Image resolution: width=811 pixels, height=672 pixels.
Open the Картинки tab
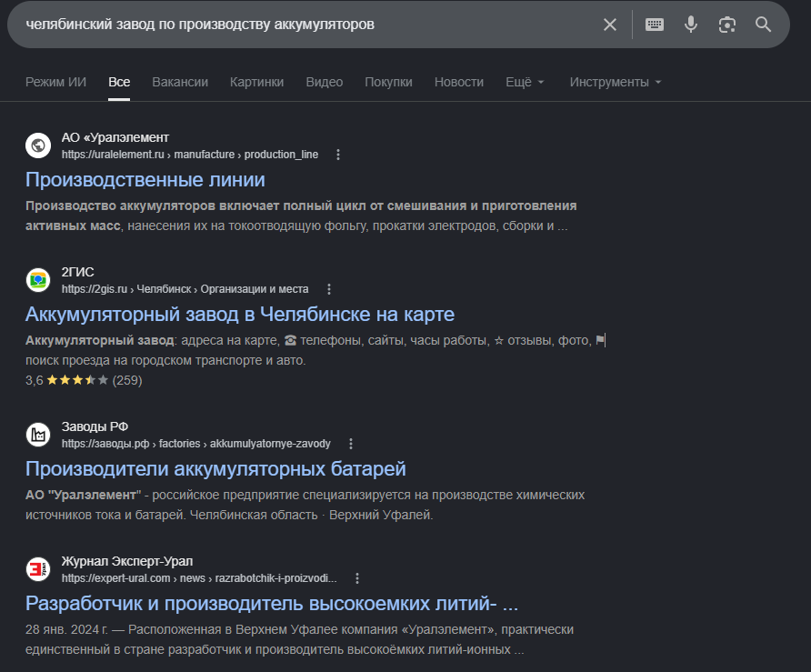click(x=256, y=82)
